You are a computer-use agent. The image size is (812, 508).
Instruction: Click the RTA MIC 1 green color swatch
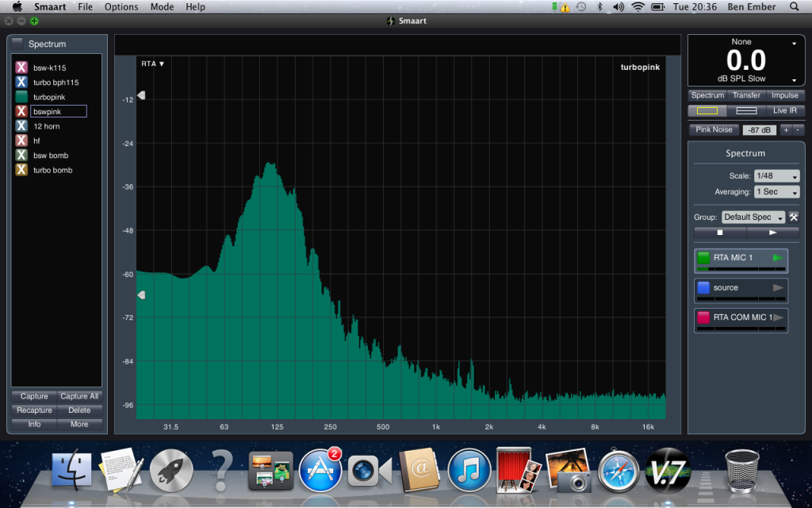703,258
